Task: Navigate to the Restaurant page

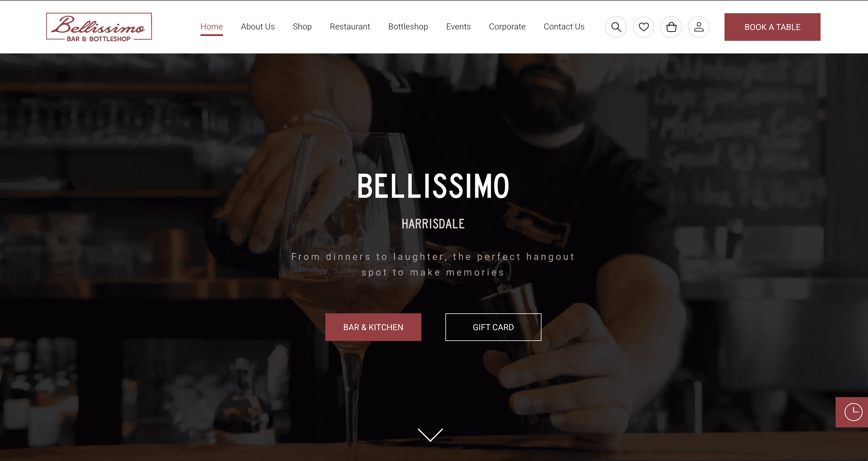Action: pyautogui.click(x=350, y=27)
